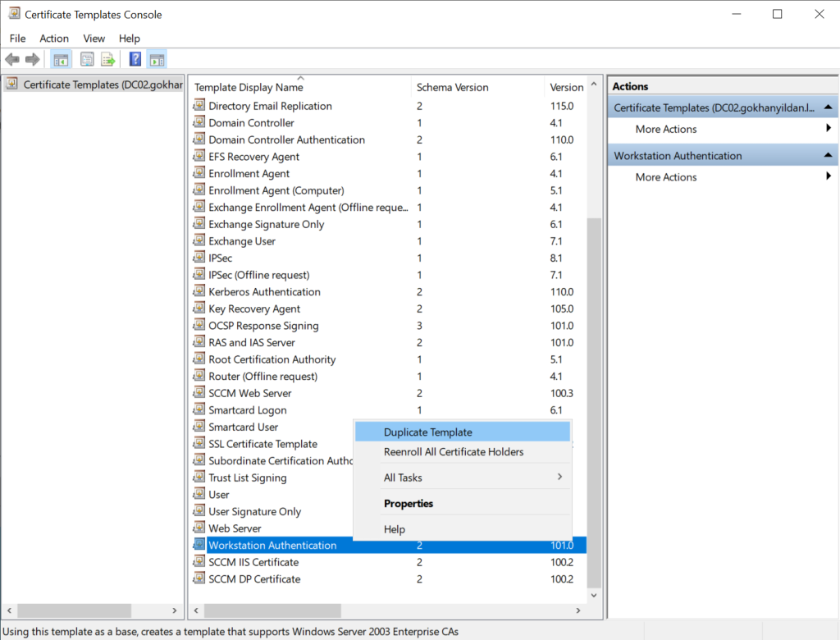Choose Duplicate Template from context menu
This screenshot has width=840, height=640.
point(463,432)
